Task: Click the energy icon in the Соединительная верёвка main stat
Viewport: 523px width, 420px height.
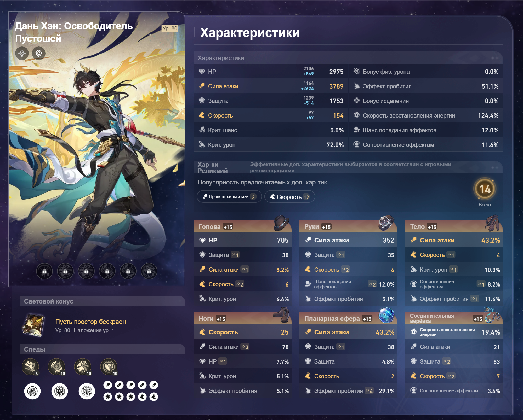Action: coord(414,332)
